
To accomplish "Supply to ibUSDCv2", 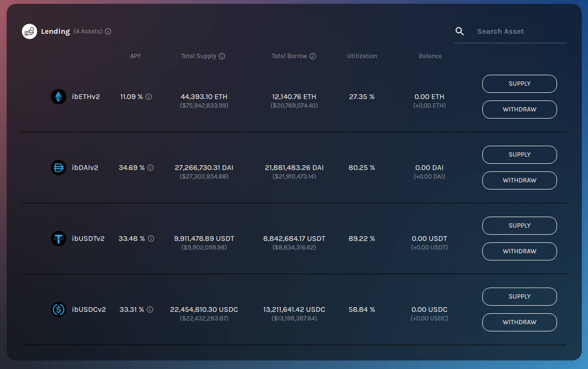I will tap(519, 297).
